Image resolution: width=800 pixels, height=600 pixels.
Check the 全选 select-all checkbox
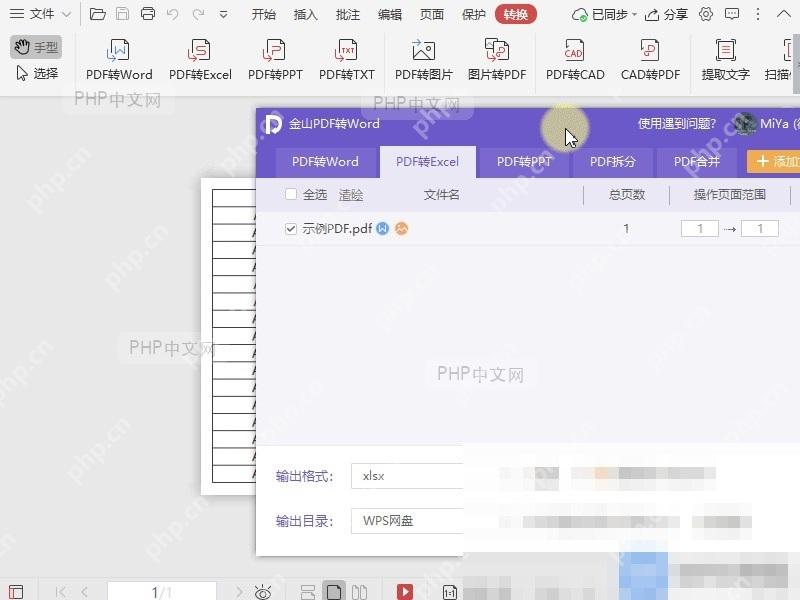tap(291, 194)
